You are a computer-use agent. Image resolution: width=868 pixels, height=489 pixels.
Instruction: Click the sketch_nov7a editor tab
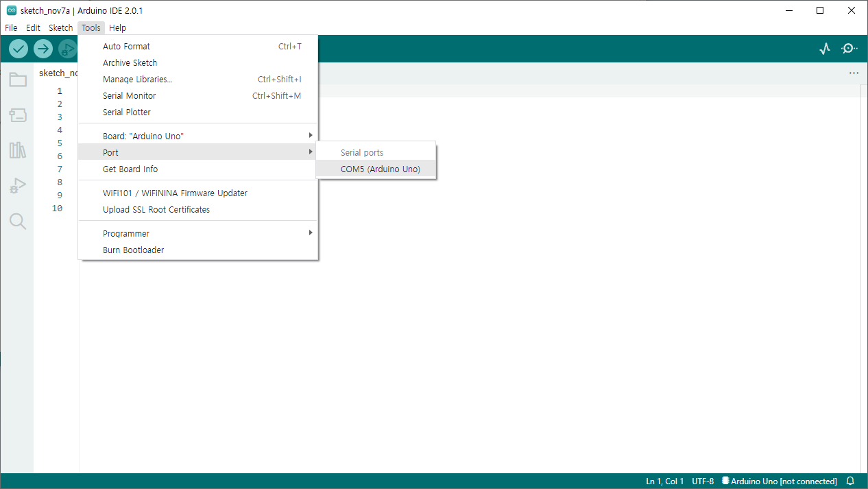pyautogui.click(x=58, y=73)
